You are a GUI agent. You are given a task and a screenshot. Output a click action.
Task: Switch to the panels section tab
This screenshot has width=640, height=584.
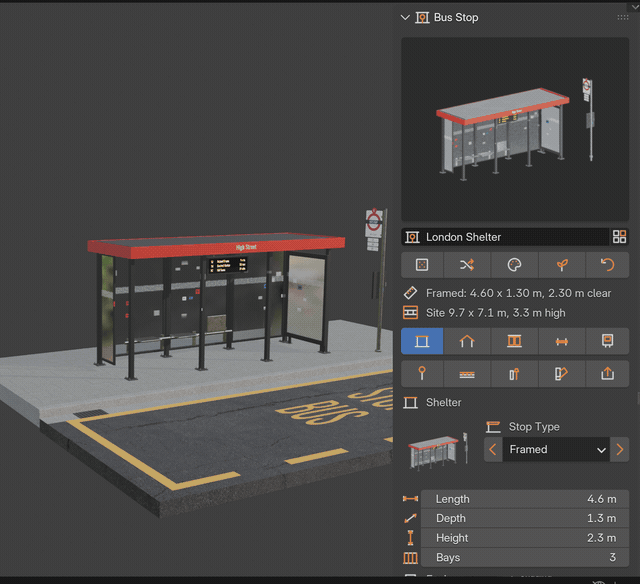(514, 341)
